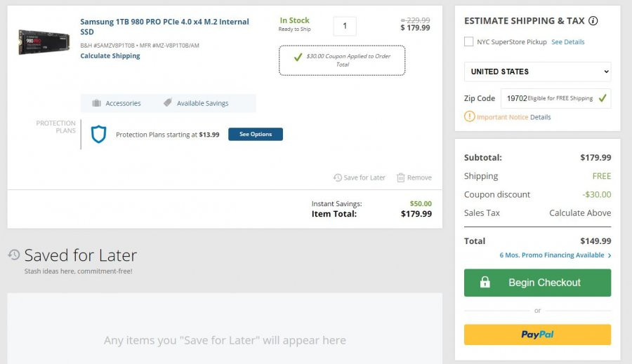Click the info icon beside Estimate Shipping & Tax

click(593, 21)
